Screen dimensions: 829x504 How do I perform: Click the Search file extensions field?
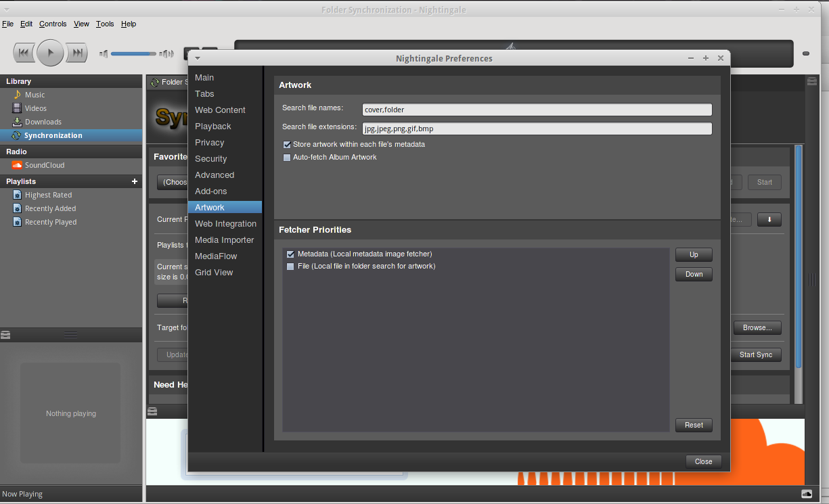(x=537, y=129)
